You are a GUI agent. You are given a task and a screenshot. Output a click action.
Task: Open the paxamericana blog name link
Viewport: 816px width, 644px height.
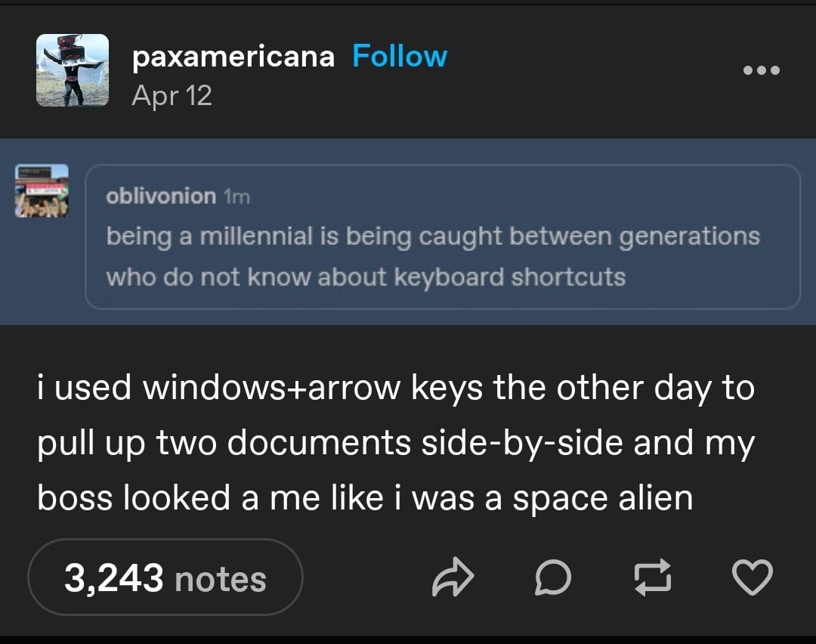233,57
